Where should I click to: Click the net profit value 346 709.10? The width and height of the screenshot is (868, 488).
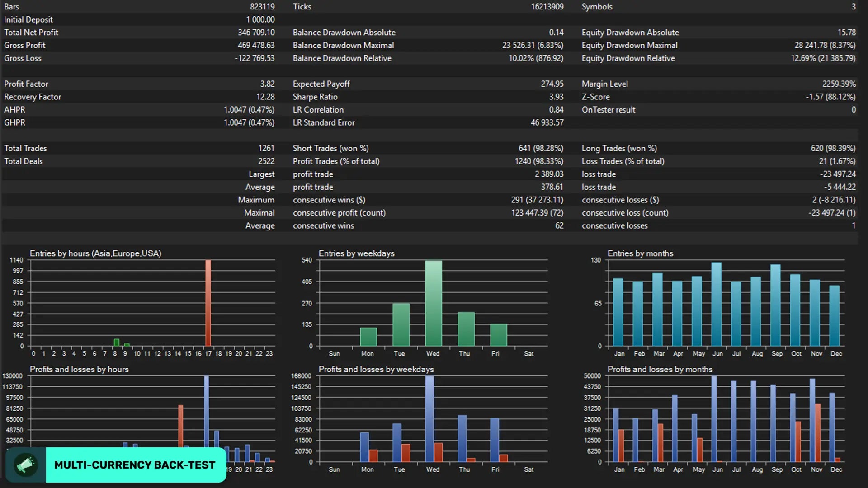(x=256, y=33)
